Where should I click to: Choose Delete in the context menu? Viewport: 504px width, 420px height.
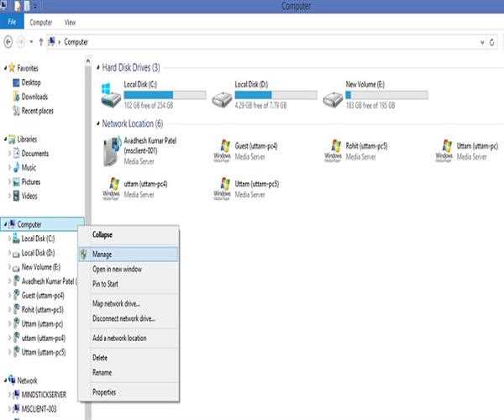[129, 358]
